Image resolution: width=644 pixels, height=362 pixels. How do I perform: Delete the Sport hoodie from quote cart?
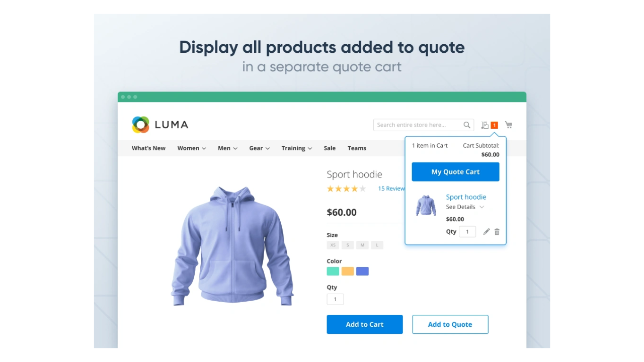click(497, 232)
